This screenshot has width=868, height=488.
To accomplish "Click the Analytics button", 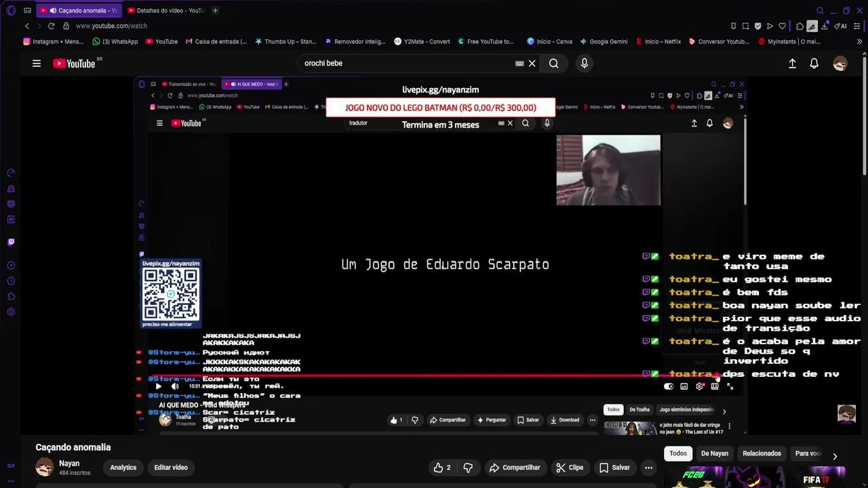I will pyautogui.click(x=123, y=468).
